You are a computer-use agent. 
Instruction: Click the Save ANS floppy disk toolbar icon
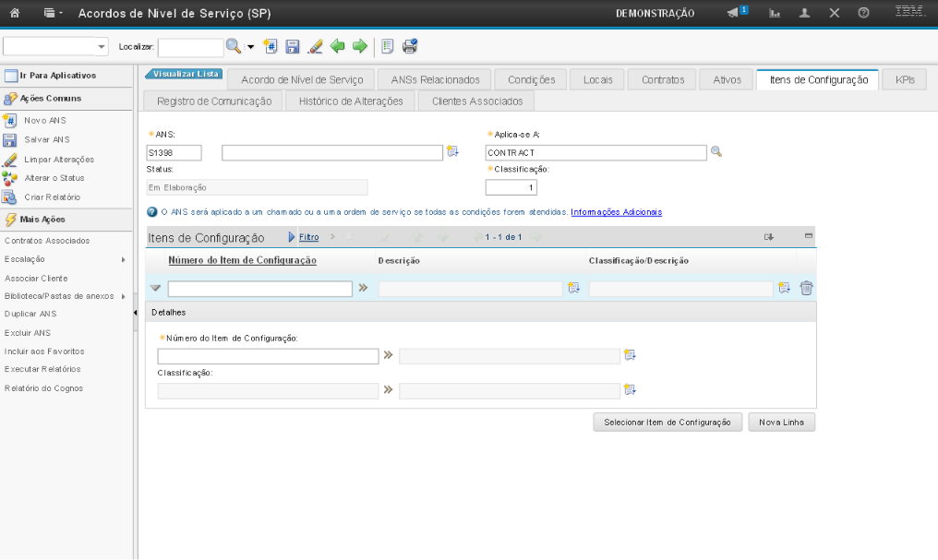pos(293,46)
